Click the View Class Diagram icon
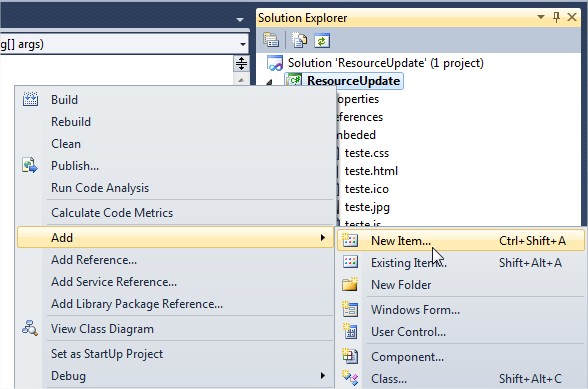This screenshot has width=588, height=389. click(x=30, y=329)
